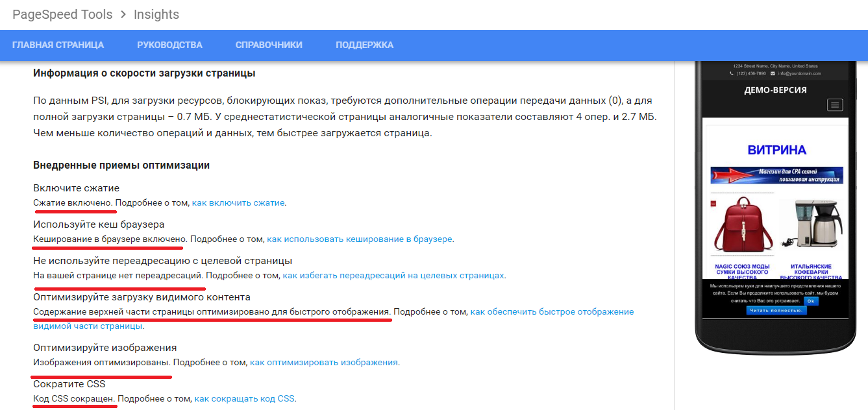868x410 pixels.
Task: Click the breadcrumb chevron after PageSpeed Tools
Action: click(123, 14)
